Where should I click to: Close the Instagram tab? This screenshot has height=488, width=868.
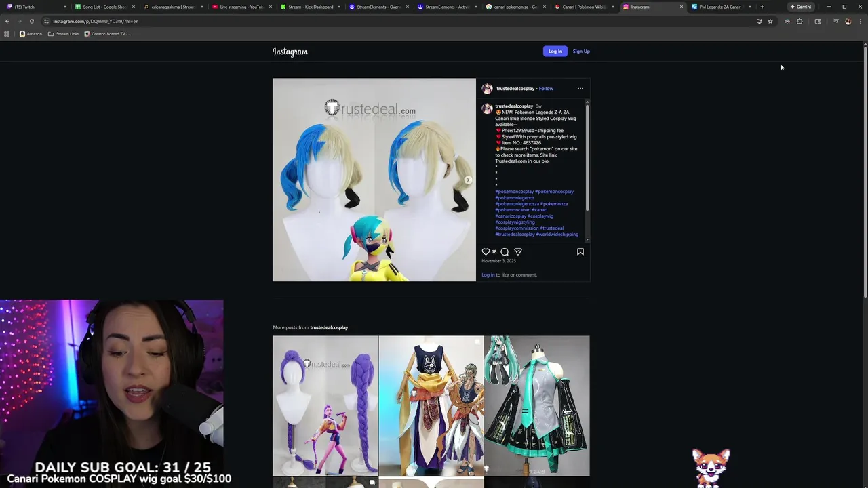pos(682,7)
